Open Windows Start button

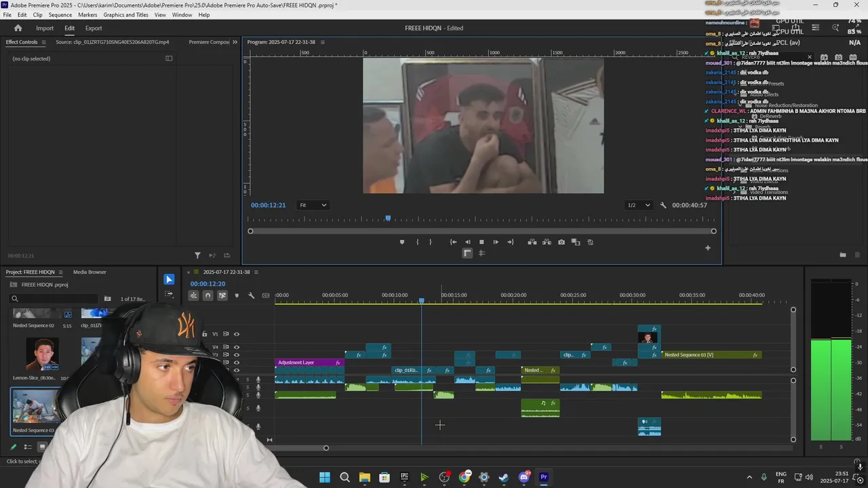pos(325,477)
